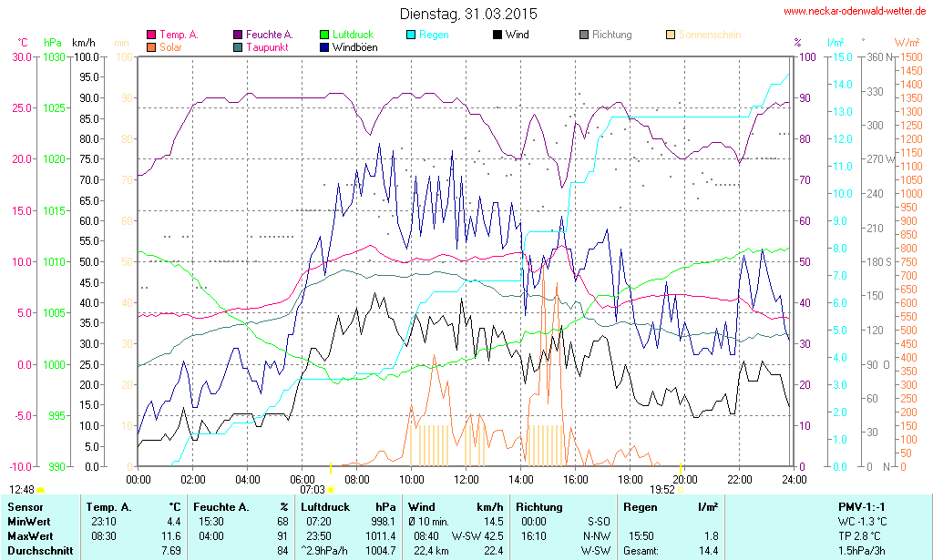Click the pink Temp. A. legend swatch
Viewport: 933px width, 560px height.
[151, 36]
